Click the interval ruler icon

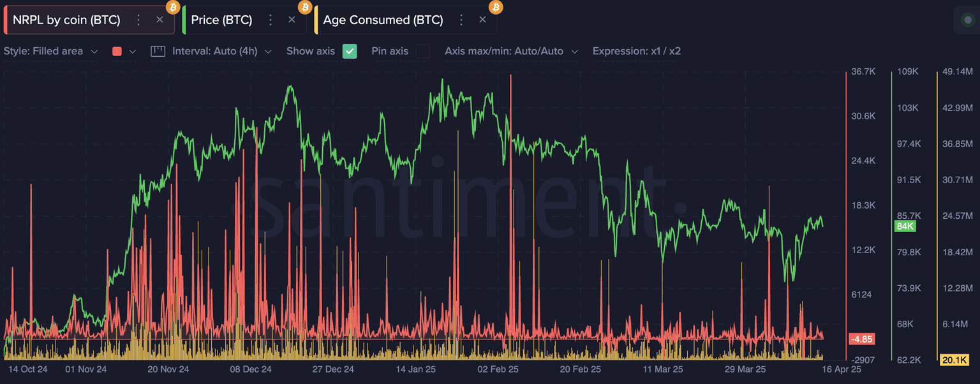[158, 51]
